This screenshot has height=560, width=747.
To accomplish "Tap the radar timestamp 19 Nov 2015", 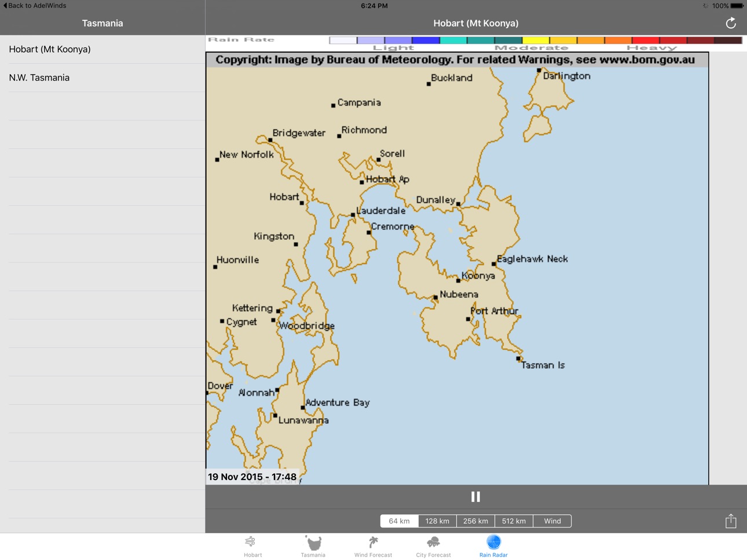I will pyautogui.click(x=252, y=477).
